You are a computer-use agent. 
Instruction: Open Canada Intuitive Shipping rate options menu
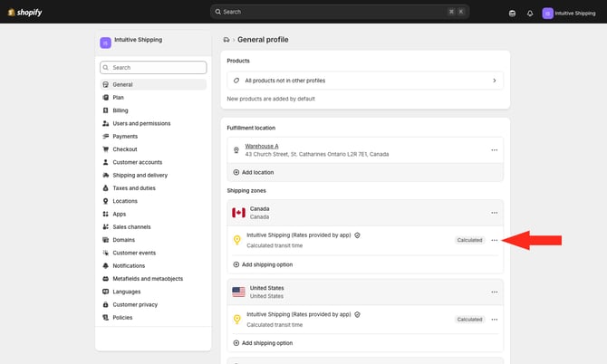tap(495, 240)
